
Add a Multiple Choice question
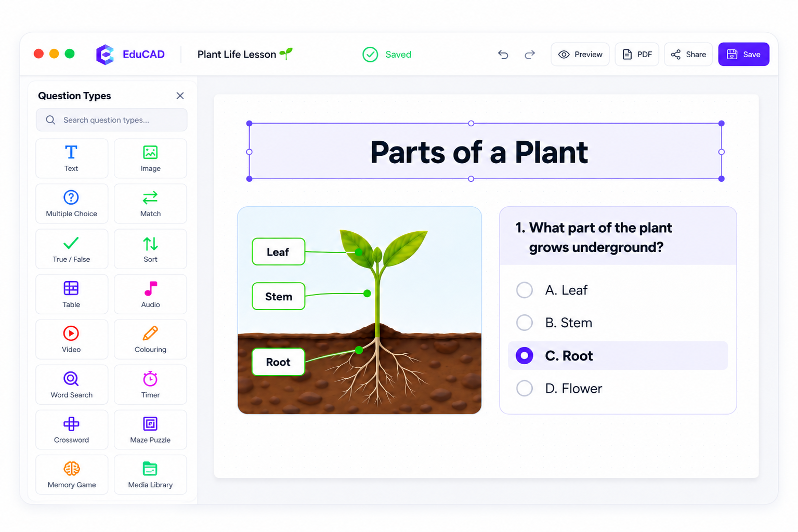tap(72, 204)
